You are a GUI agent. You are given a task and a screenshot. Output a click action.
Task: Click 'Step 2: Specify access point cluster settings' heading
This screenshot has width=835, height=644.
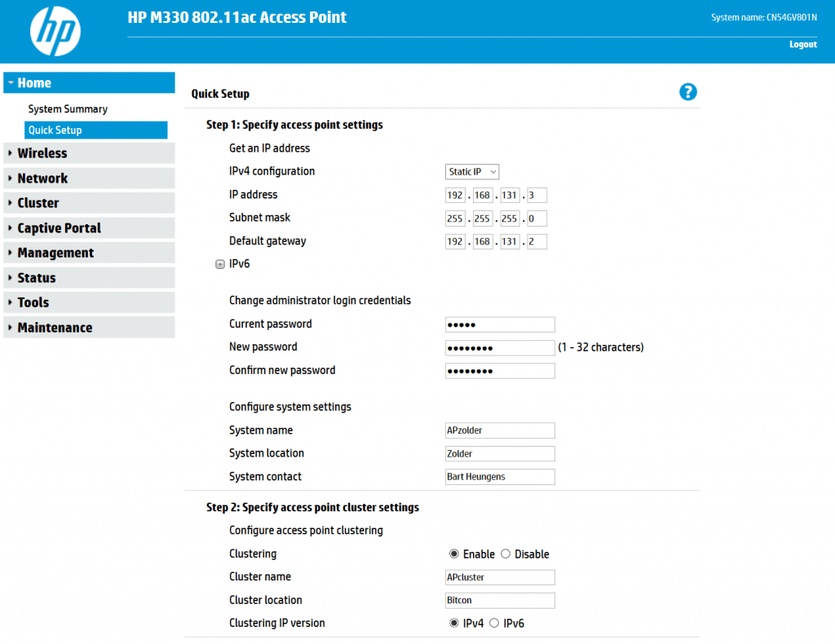pos(312,508)
